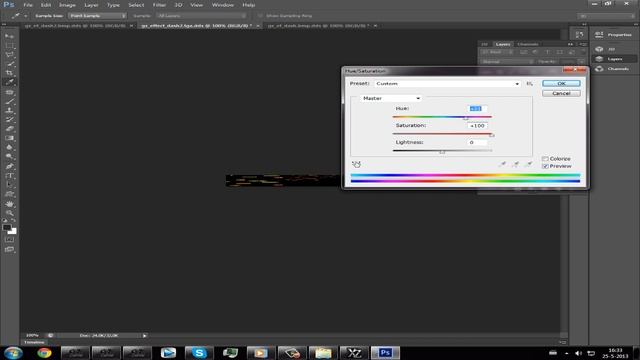Screen dimensions: 640x360
Task: Select the History Brush tool
Action: 9,120
